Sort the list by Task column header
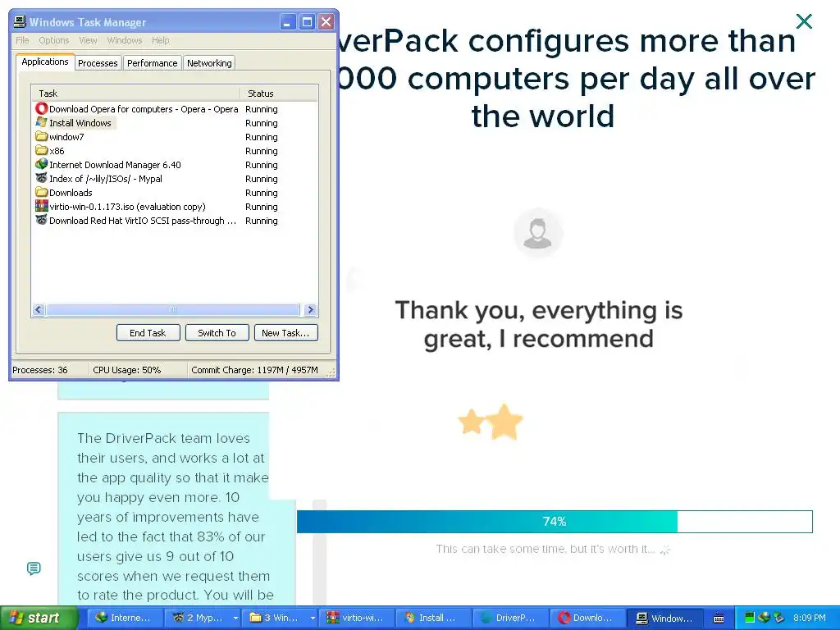The image size is (840, 630). click(x=135, y=94)
